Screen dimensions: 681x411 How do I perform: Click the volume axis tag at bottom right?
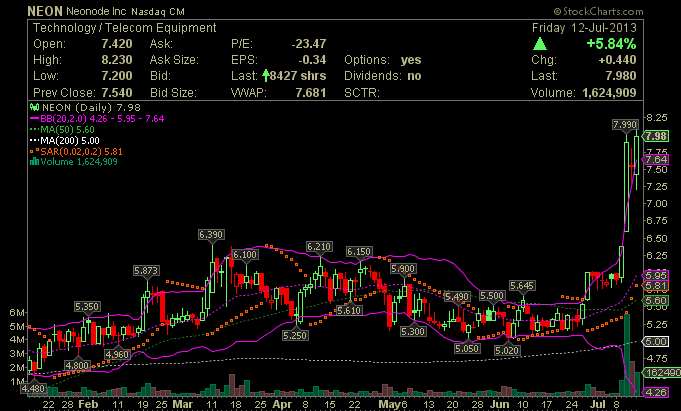[x=662, y=373]
